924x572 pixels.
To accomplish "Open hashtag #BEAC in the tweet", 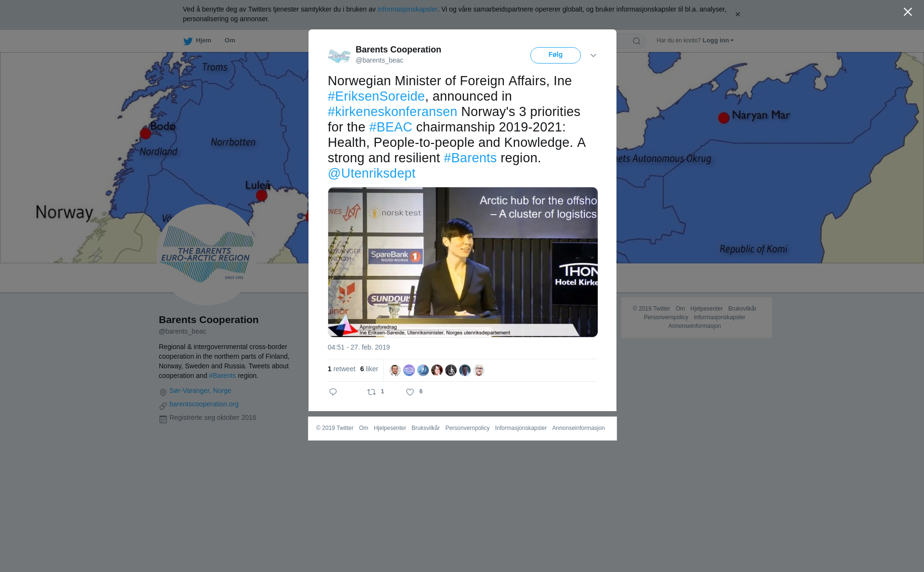I will tap(390, 127).
